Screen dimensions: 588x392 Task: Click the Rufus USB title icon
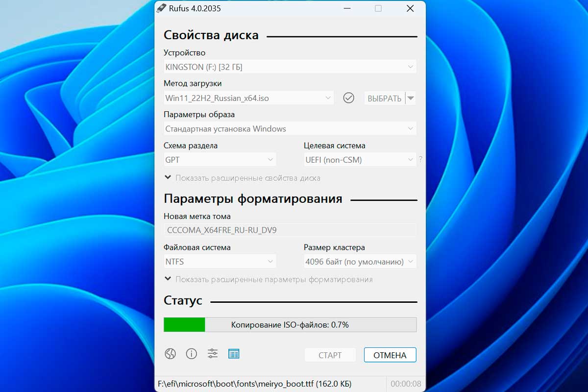point(161,8)
